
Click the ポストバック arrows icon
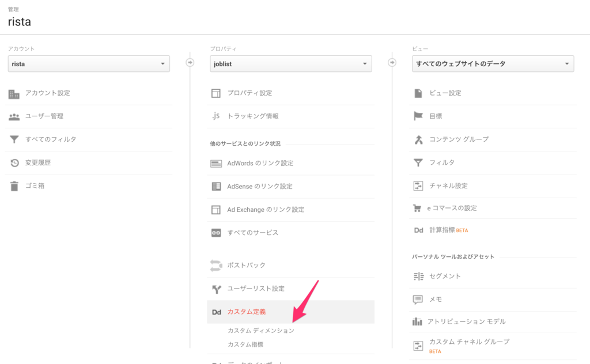(216, 266)
